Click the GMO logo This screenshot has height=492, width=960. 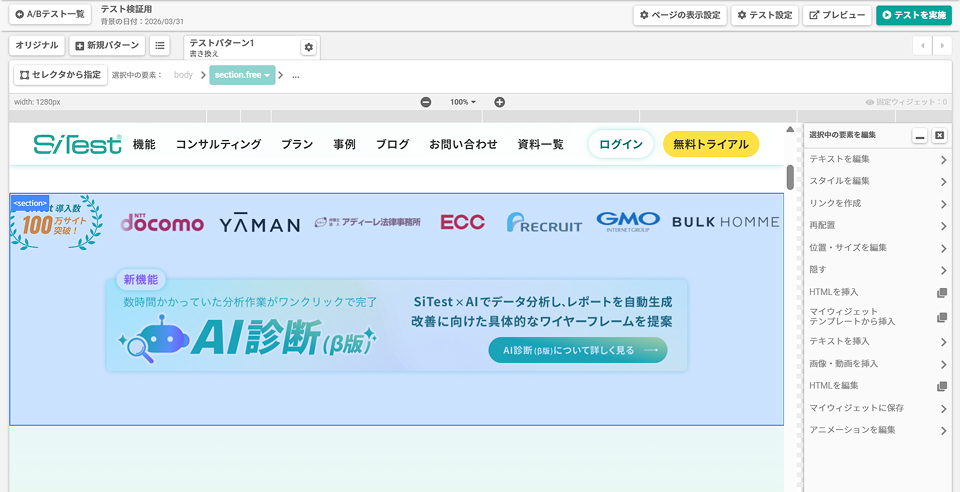pyautogui.click(x=628, y=222)
